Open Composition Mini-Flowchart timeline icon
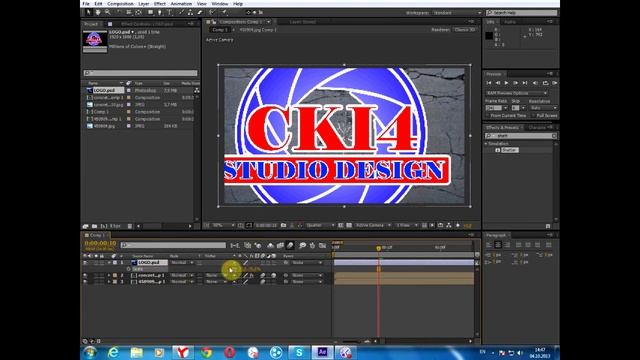 tap(235, 245)
